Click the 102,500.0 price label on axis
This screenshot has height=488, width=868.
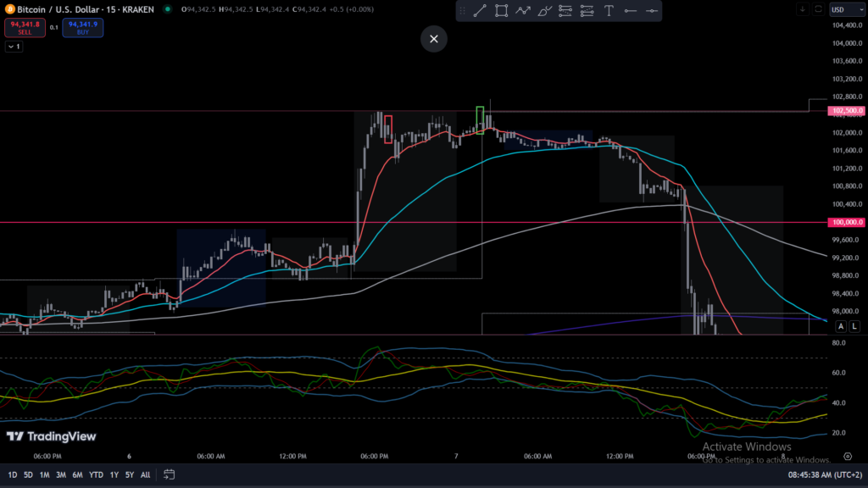pos(848,111)
